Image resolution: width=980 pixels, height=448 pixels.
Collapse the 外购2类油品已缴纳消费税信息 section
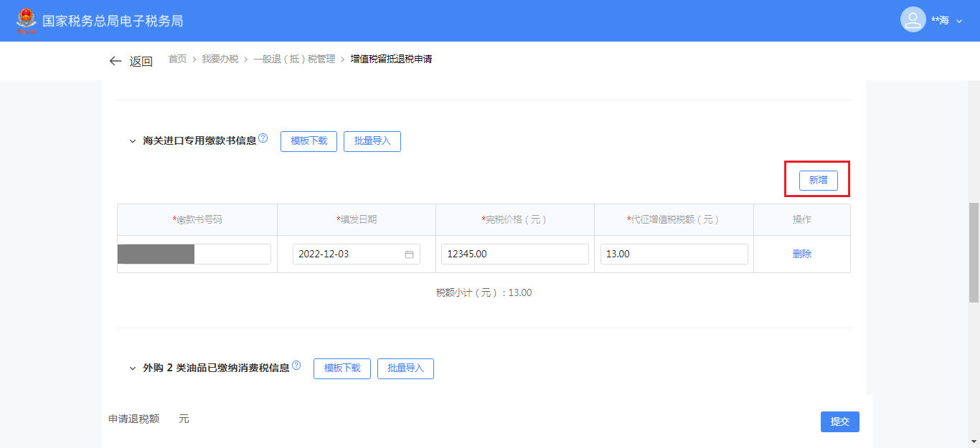pos(133,368)
